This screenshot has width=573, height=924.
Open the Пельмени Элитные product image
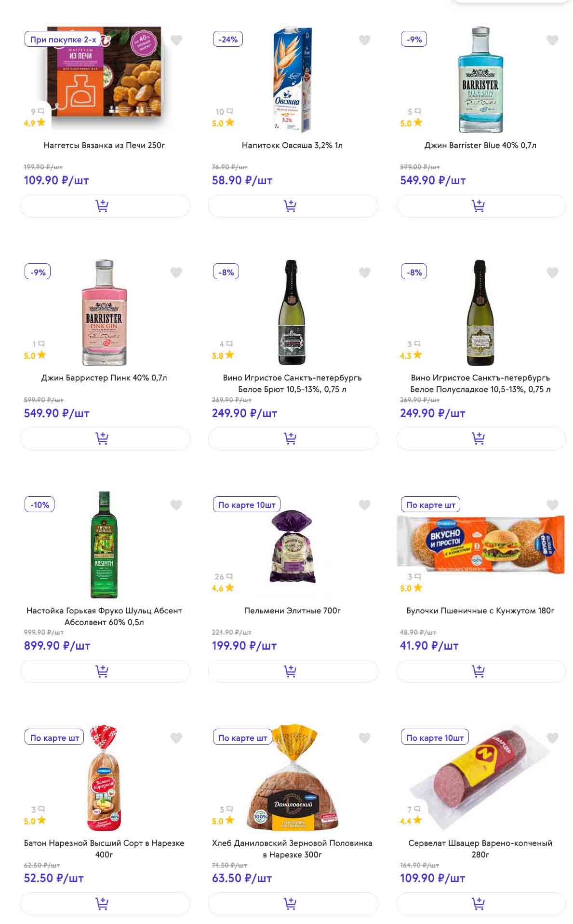(x=292, y=546)
